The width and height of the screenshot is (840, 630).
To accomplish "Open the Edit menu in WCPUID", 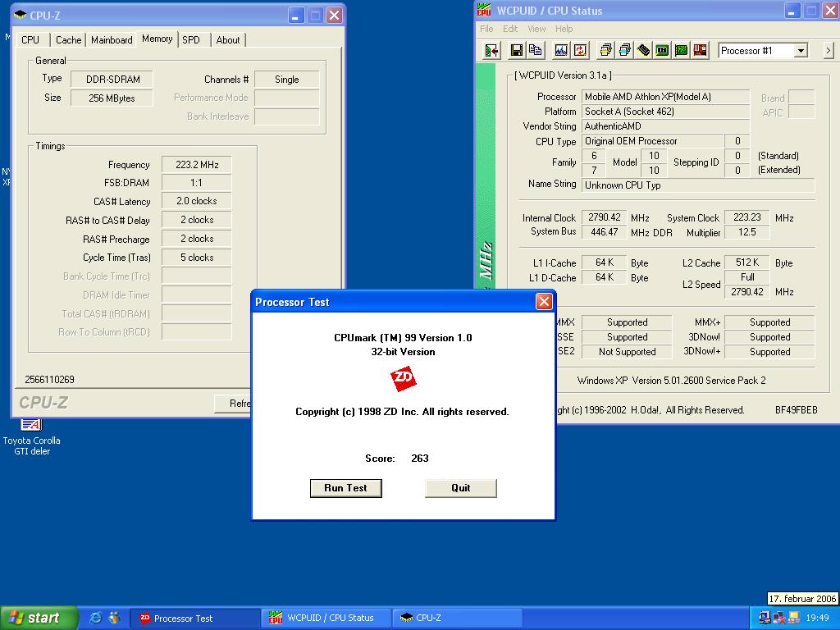I will click(510, 29).
